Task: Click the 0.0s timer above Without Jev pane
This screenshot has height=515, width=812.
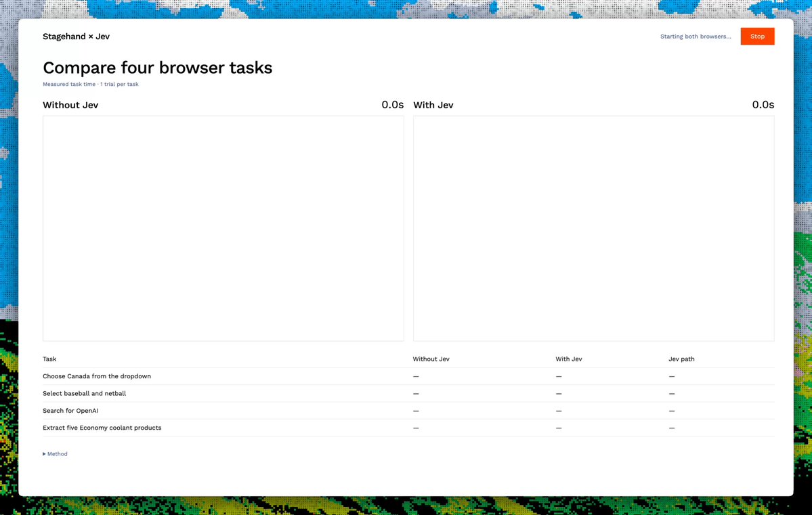Action: pos(393,104)
